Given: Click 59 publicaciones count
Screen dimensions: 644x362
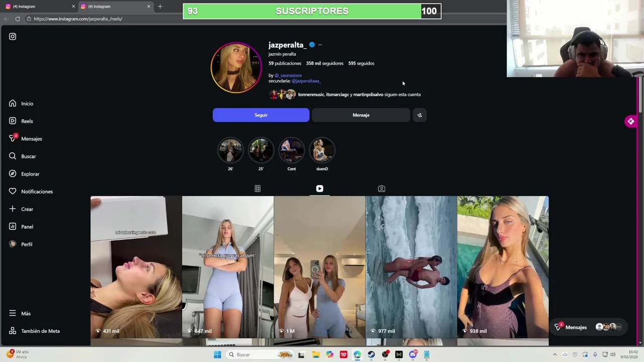Looking at the screenshot, I should click(x=285, y=63).
